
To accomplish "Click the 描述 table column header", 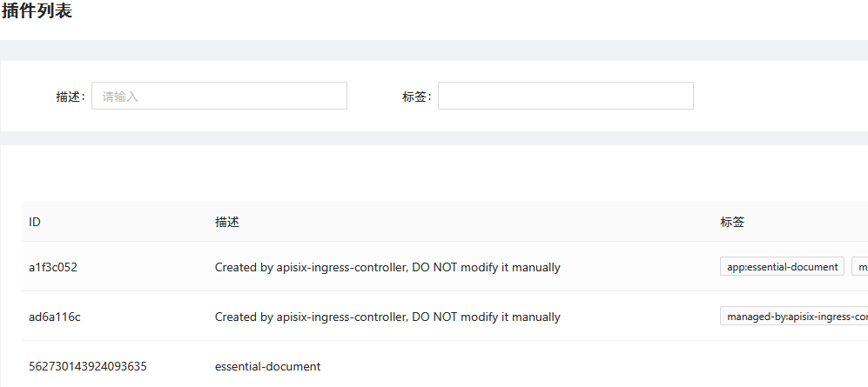I will (x=227, y=222).
